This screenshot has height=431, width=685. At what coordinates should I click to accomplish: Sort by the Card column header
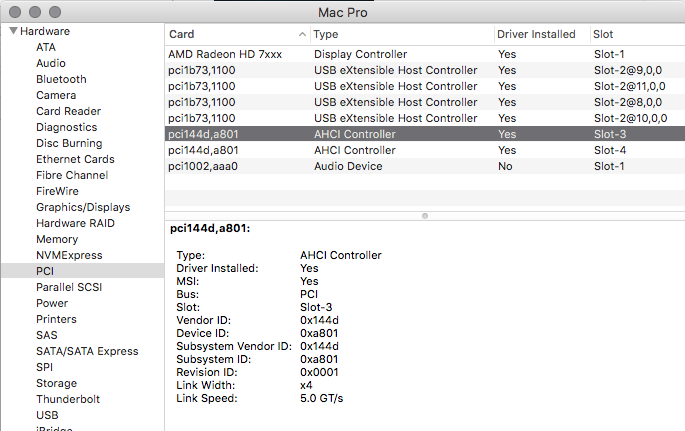click(237, 34)
